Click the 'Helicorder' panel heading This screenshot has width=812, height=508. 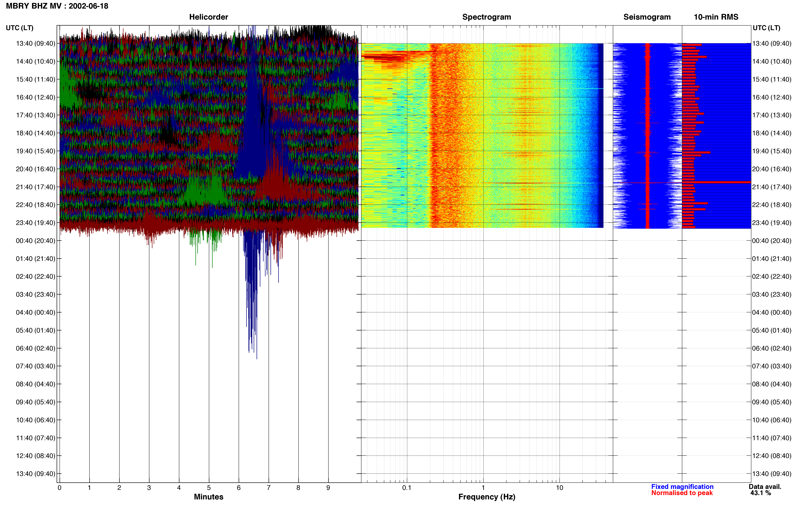click(x=209, y=17)
